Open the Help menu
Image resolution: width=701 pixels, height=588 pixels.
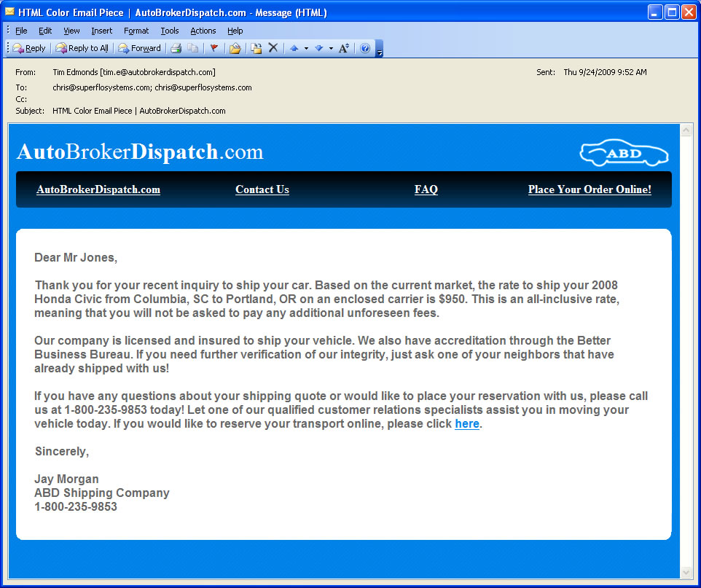tap(235, 31)
